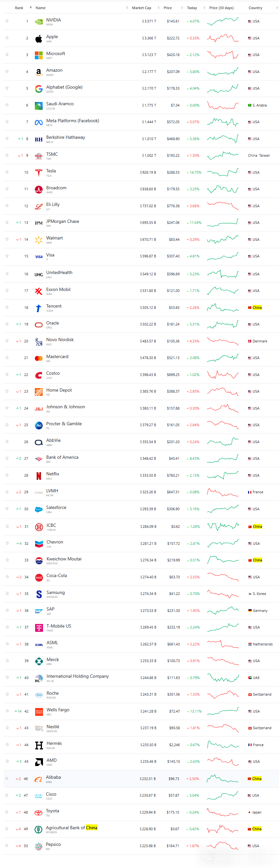
Task: Click the Netflix N logo
Action: [39, 476]
